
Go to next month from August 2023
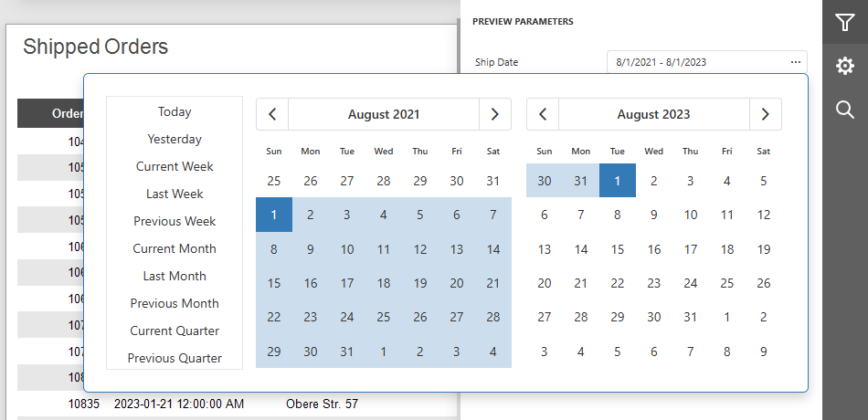coord(766,114)
